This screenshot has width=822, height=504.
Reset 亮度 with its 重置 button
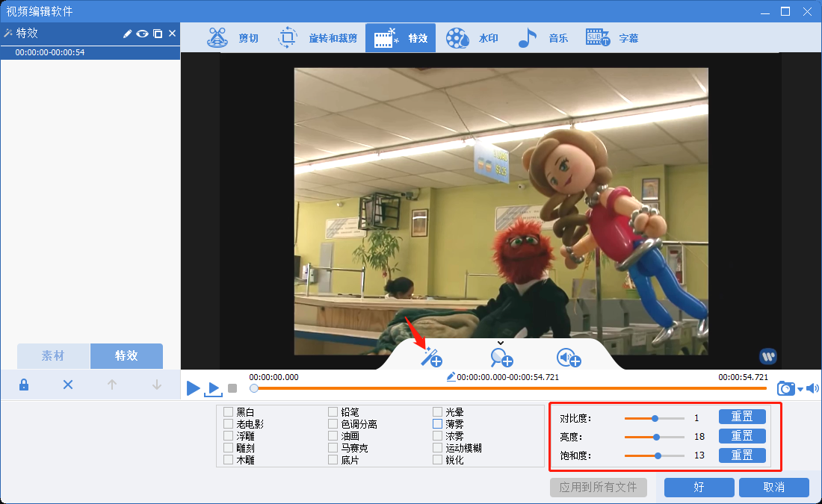(x=742, y=436)
